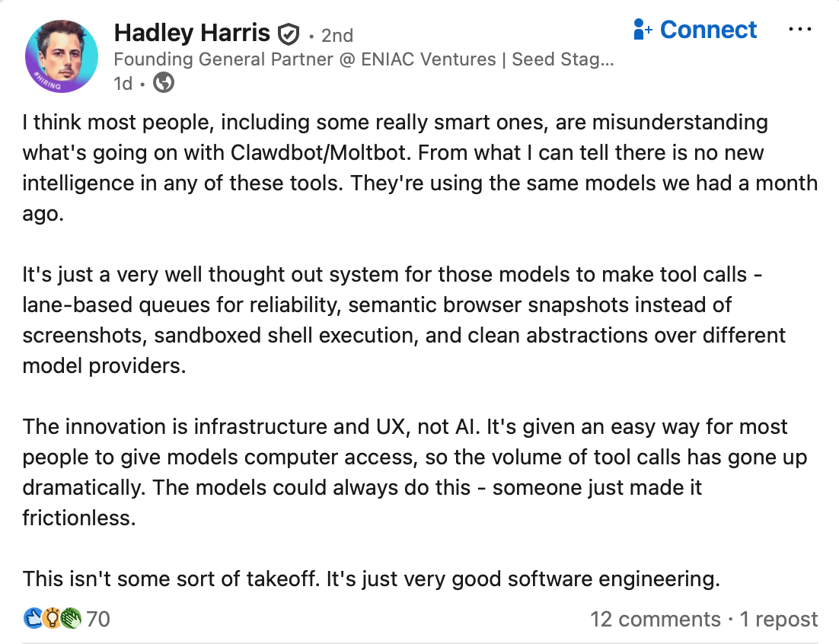Click the 1d post timestamp

pos(123,84)
